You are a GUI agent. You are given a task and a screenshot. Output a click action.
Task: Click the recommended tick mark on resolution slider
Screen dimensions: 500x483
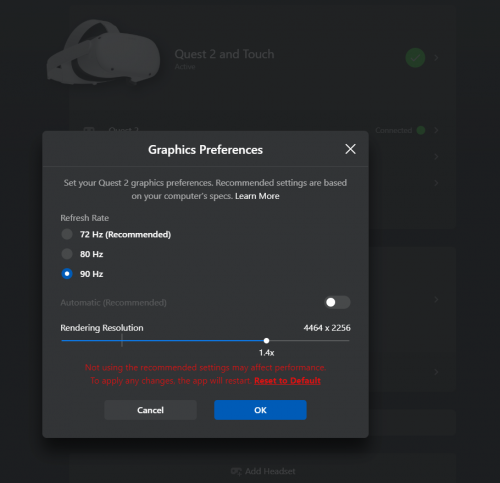tap(122, 340)
